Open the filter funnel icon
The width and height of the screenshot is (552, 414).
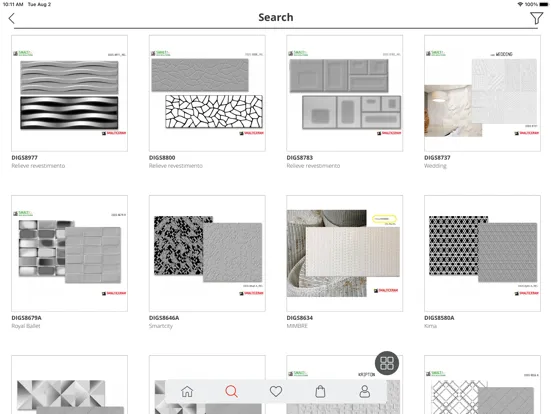coord(537,18)
